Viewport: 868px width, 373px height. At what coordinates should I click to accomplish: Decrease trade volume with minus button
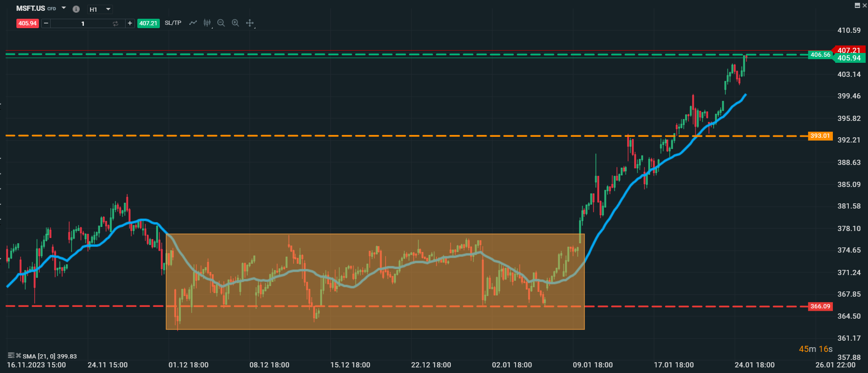click(x=46, y=23)
